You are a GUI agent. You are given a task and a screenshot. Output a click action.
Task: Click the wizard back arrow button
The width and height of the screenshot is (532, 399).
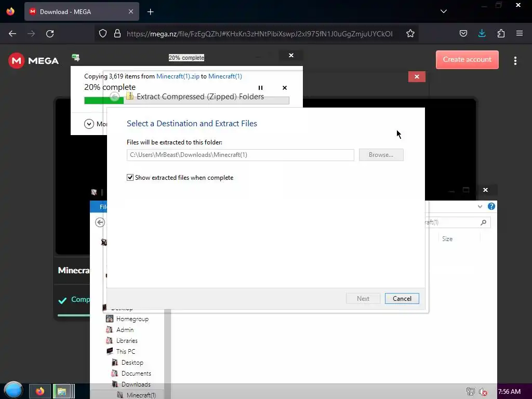click(115, 97)
